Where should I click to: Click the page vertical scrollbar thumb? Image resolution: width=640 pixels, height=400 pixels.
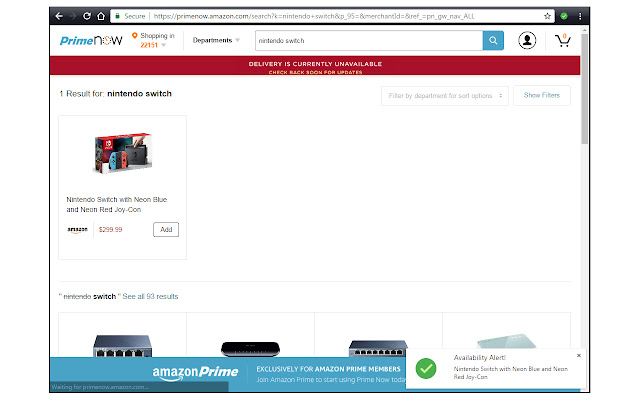click(x=584, y=89)
